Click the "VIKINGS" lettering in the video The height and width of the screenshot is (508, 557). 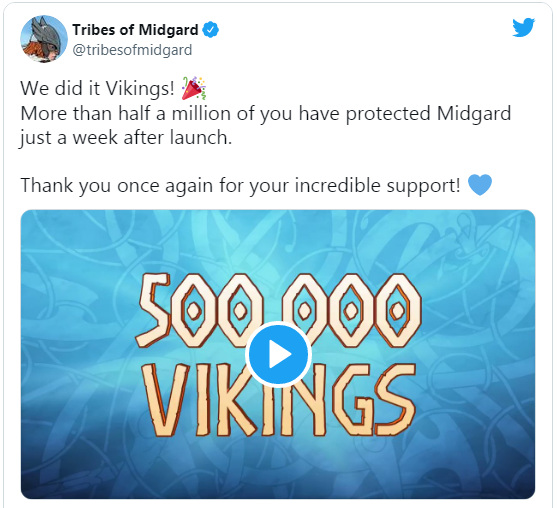[x=280, y=400]
